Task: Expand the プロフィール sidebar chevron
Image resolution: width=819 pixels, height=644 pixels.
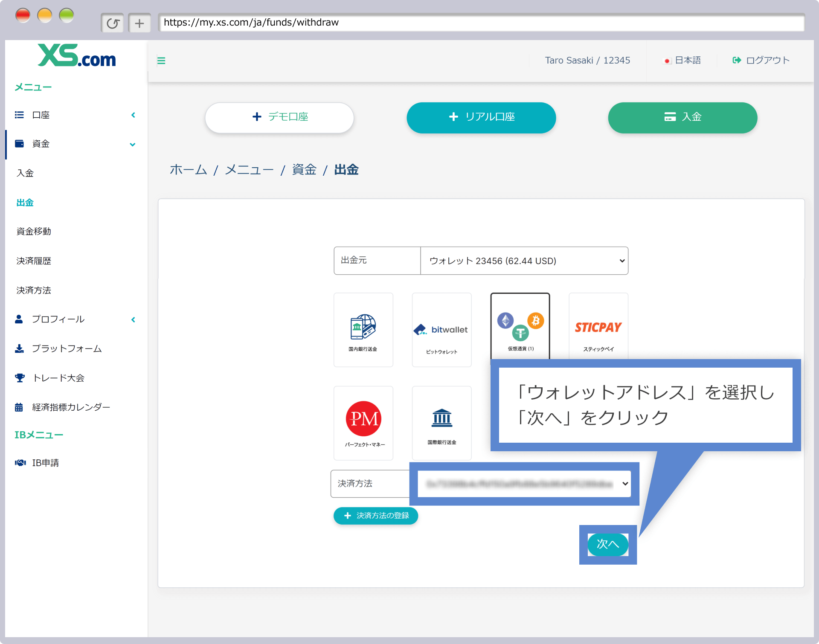Action: pos(133,319)
